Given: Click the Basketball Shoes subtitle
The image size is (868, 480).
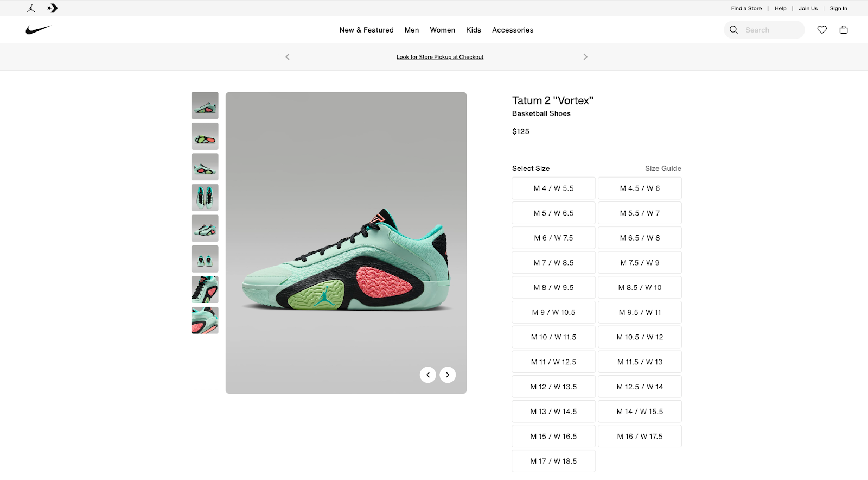Looking at the screenshot, I should click(541, 113).
